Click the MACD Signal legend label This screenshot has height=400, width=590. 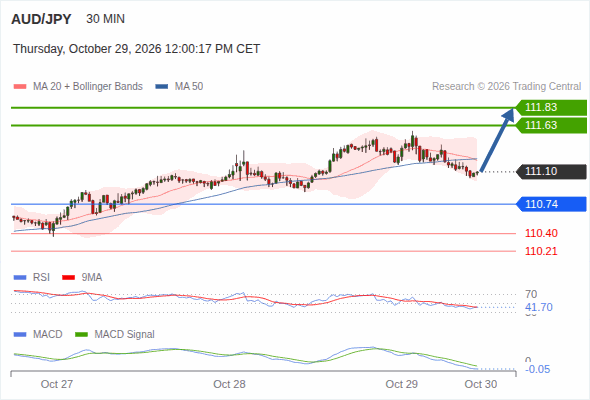pos(125,335)
